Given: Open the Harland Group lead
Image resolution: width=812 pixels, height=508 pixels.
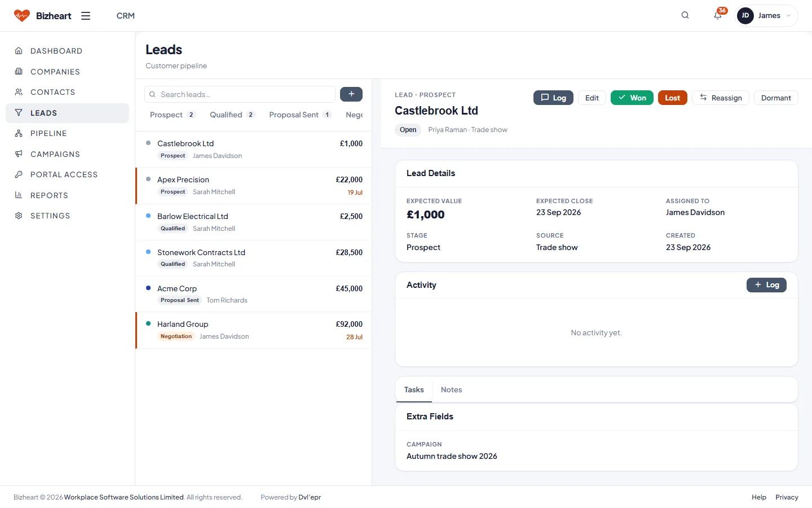Looking at the screenshot, I should pyautogui.click(x=254, y=330).
